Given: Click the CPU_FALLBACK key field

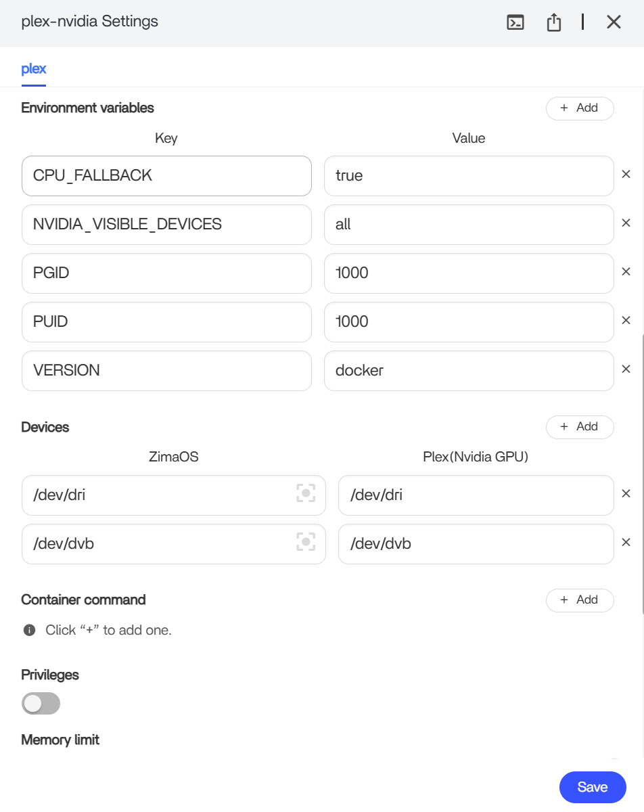Looking at the screenshot, I should click(166, 176).
